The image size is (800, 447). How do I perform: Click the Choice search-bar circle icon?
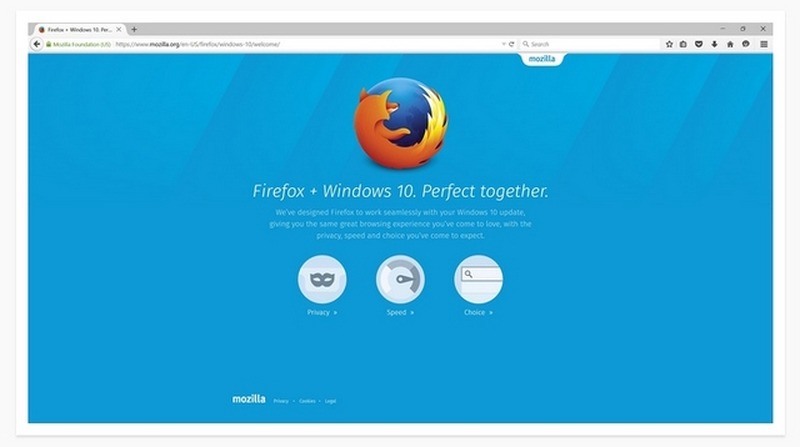[x=479, y=280]
